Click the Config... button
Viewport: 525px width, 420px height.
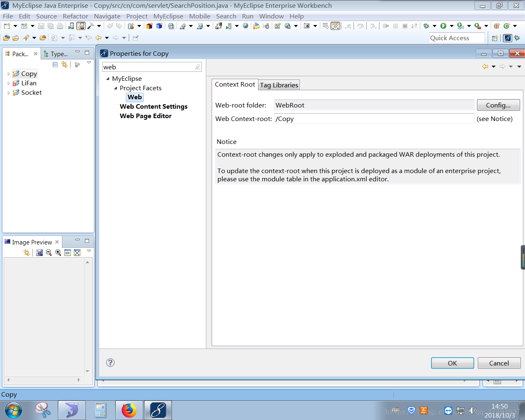(x=498, y=105)
